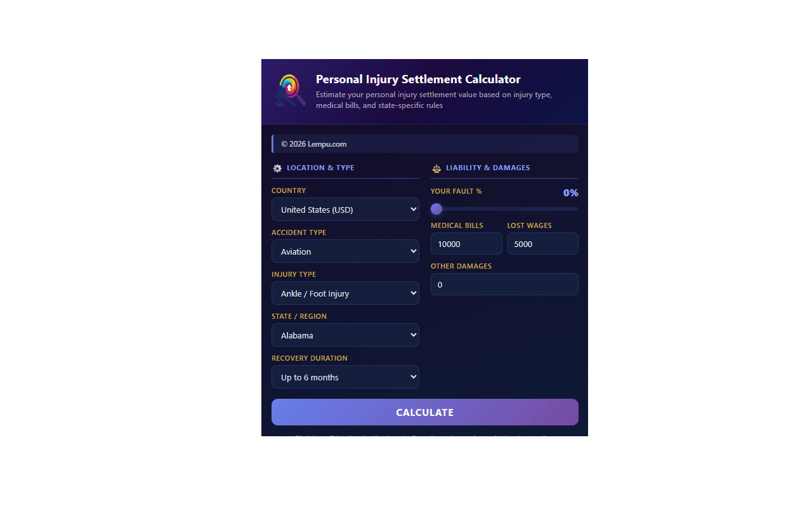Viewport: 812px width, 508px height.
Task: Click the Location & Type section heading
Action: tap(320, 168)
